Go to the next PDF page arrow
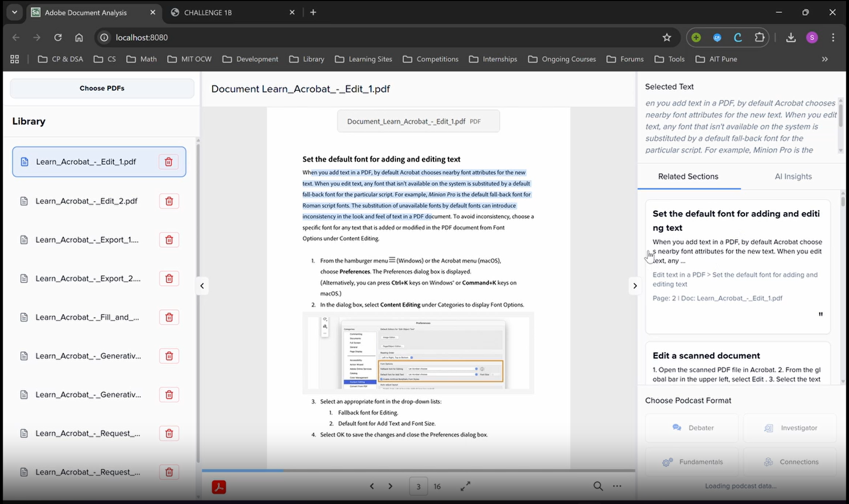The height and width of the screenshot is (504, 849). point(390,486)
